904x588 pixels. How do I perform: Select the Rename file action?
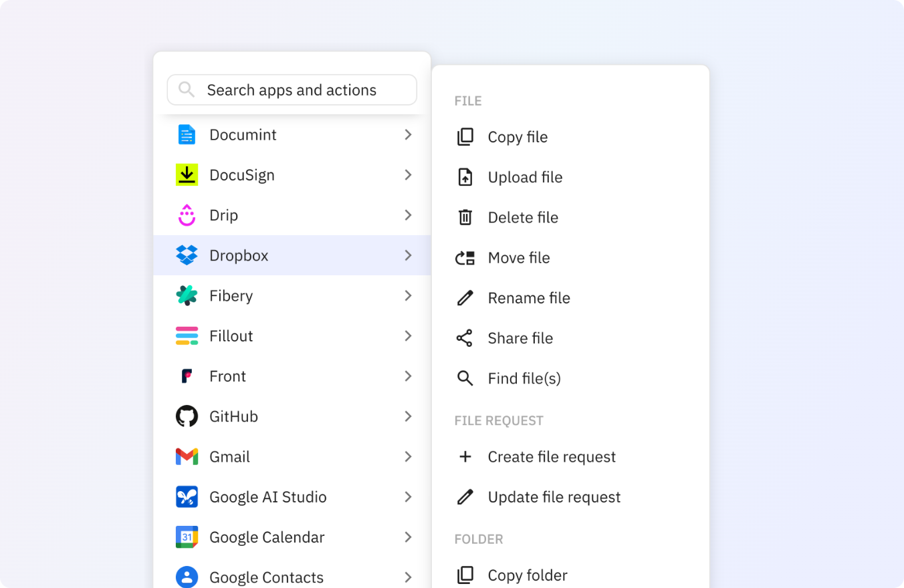click(570, 298)
